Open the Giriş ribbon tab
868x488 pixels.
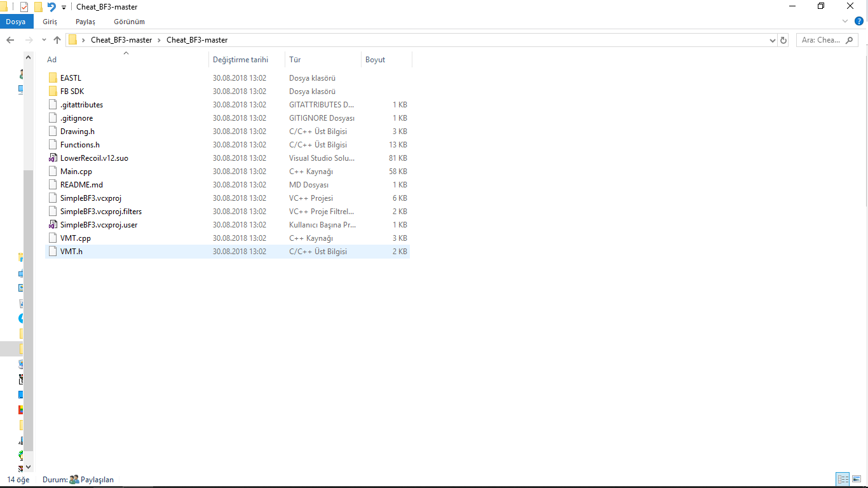(50, 22)
